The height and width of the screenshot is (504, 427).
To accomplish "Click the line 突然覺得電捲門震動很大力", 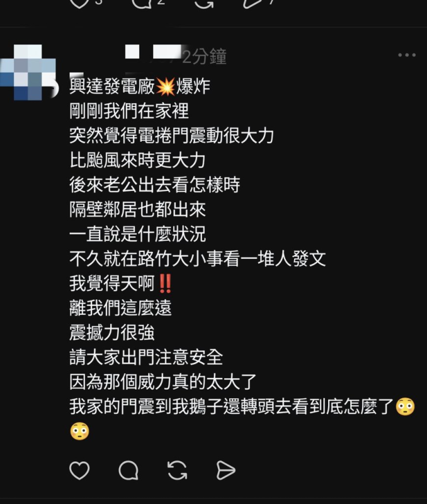I will 171,135.
